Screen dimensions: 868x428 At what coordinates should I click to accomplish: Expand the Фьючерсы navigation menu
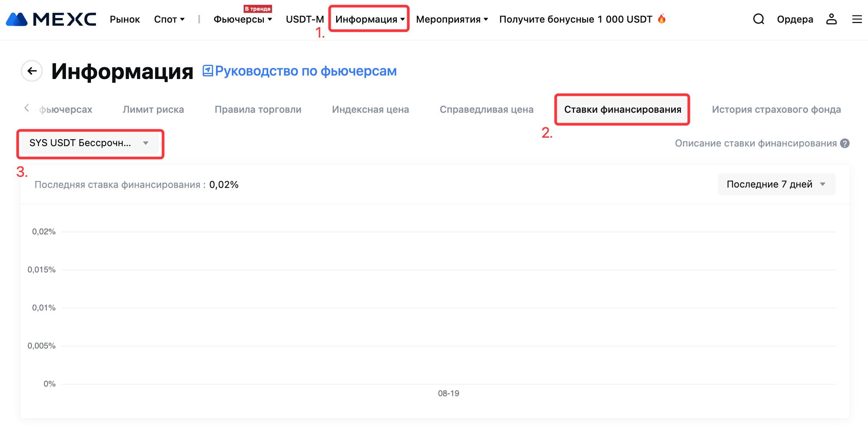click(x=243, y=19)
